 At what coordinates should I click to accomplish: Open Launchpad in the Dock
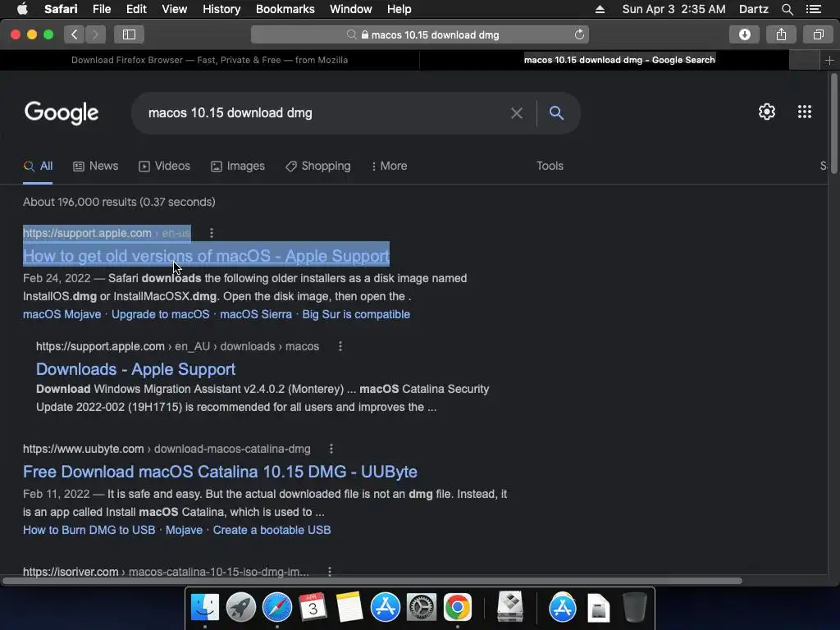[x=241, y=608]
